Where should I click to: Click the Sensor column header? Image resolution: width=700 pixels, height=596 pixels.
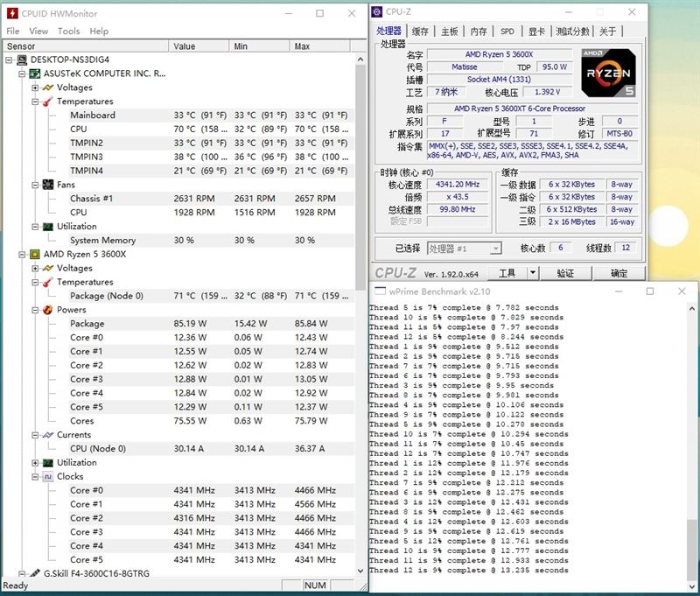click(86, 46)
